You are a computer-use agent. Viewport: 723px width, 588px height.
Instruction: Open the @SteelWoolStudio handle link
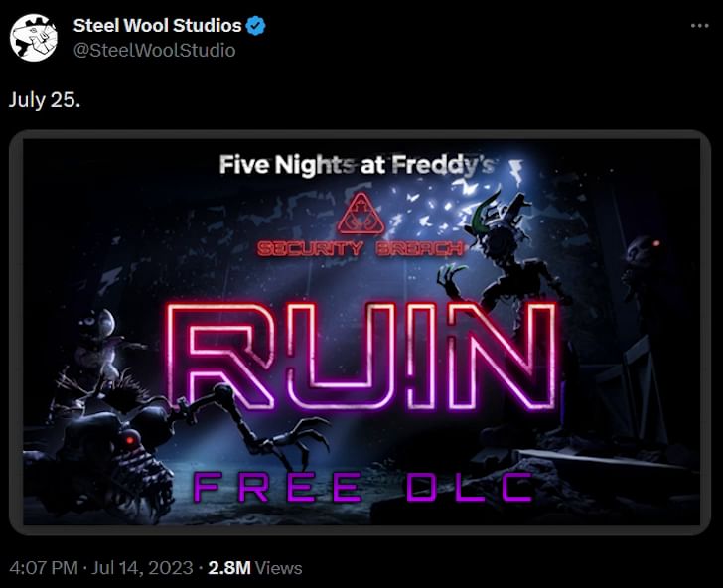(155, 50)
